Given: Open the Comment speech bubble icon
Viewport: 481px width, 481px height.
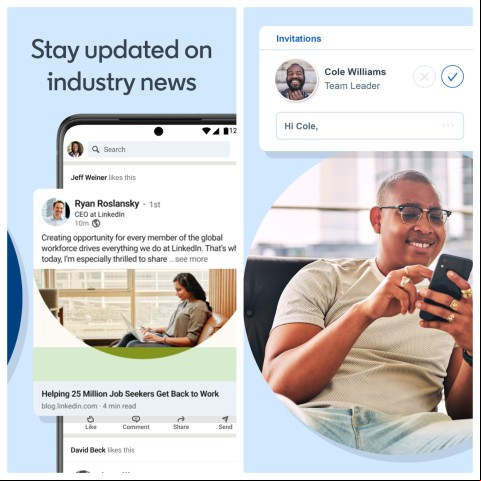Looking at the screenshot, I should click(136, 419).
